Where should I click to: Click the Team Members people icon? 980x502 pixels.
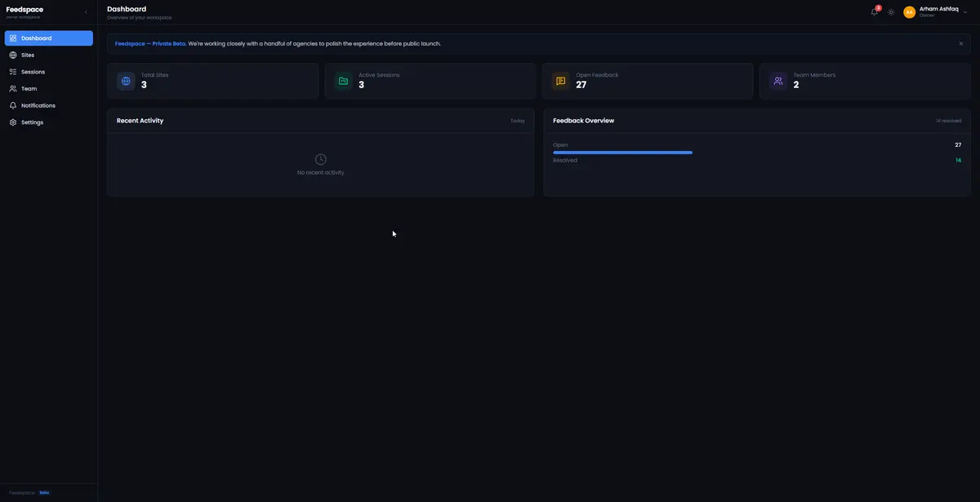pyautogui.click(x=778, y=81)
